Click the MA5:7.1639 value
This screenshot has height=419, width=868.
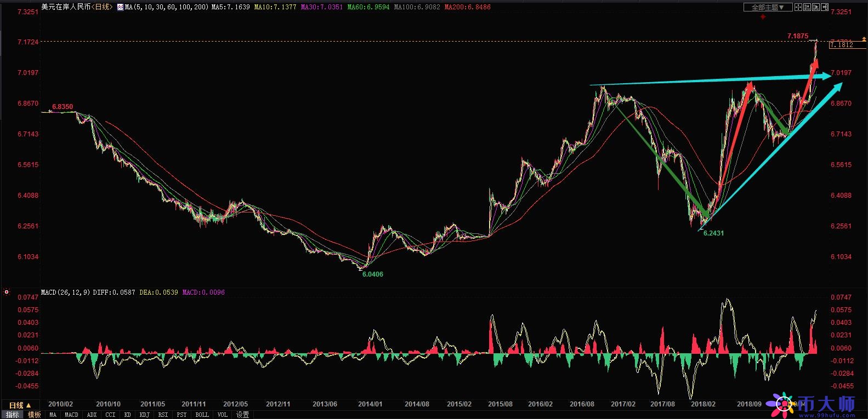230,7
